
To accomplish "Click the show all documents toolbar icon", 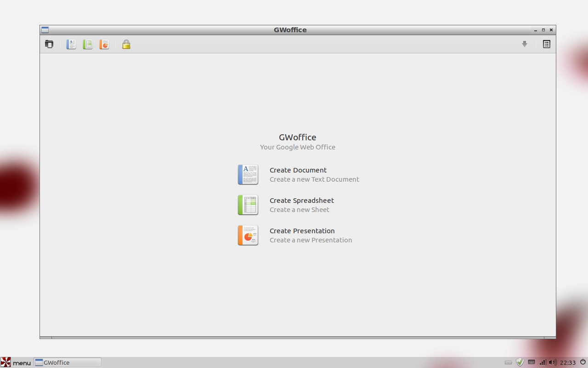I will coord(49,44).
